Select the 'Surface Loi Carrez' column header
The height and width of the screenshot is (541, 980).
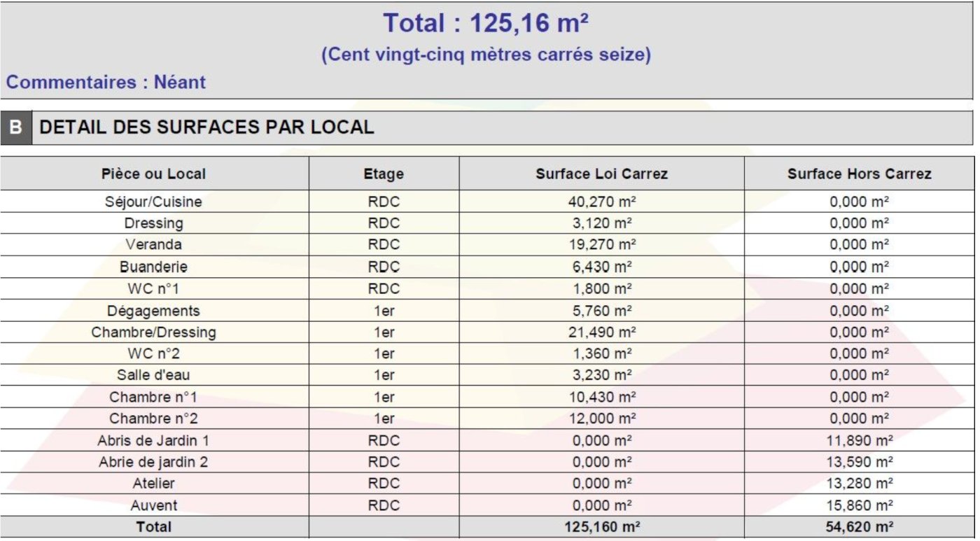tap(601, 174)
